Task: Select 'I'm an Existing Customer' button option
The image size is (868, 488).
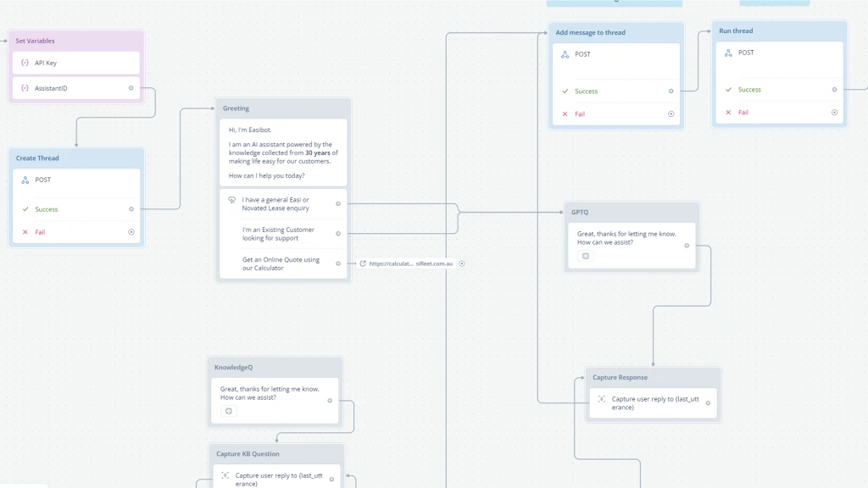Action: pos(278,234)
